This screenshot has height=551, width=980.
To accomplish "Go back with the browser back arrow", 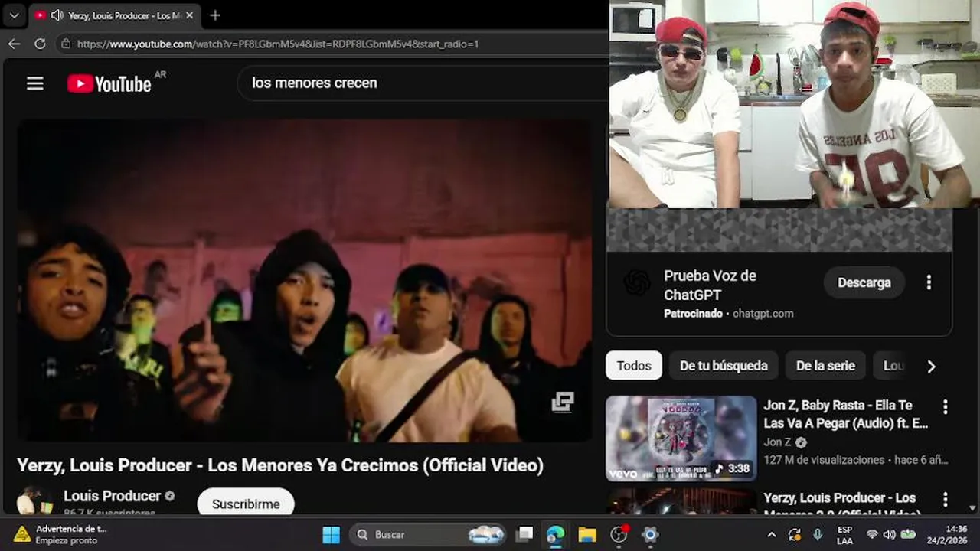I will [14, 44].
